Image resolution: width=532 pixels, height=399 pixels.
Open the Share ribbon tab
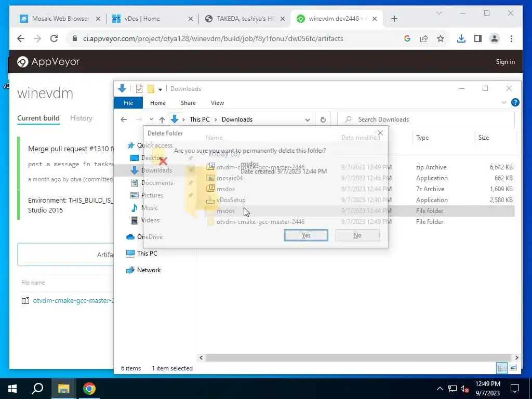point(188,103)
